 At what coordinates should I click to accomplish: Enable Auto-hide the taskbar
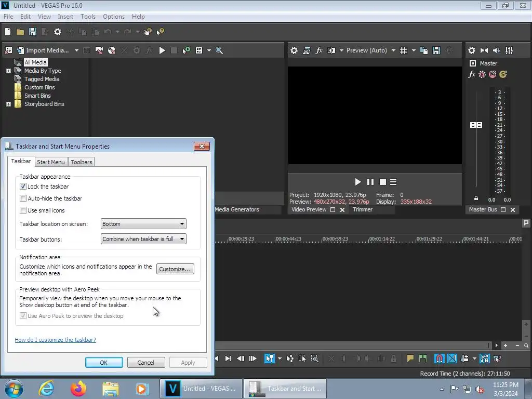coord(23,198)
